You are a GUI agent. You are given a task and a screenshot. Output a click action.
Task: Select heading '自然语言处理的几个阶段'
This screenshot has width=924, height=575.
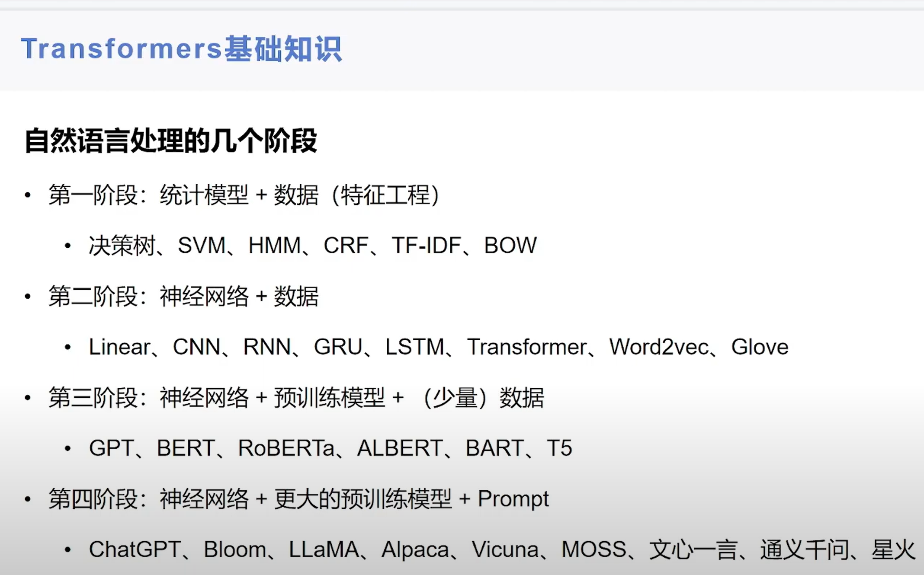[171, 141]
